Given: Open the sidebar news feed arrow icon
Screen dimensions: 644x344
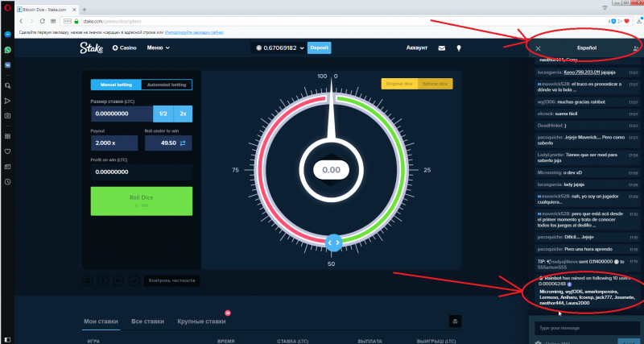Looking at the screenshot, I should pyautogui.click(x=7, y=101).
